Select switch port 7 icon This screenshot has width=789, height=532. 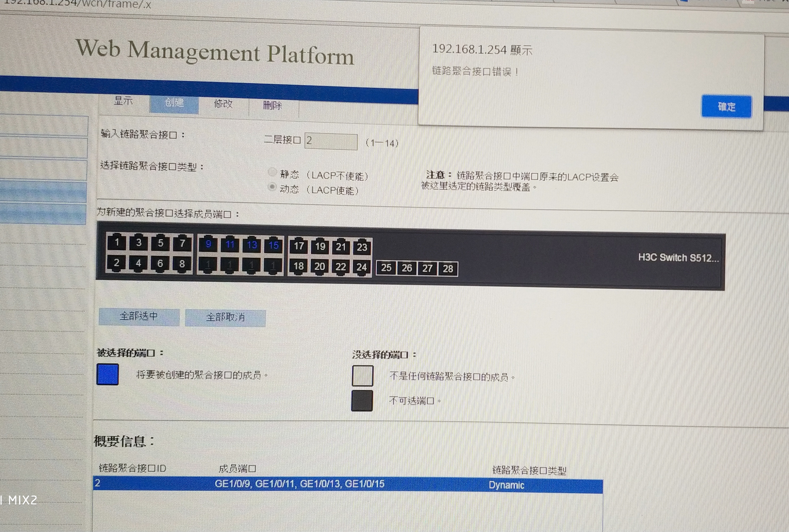(x=182, y=243)
